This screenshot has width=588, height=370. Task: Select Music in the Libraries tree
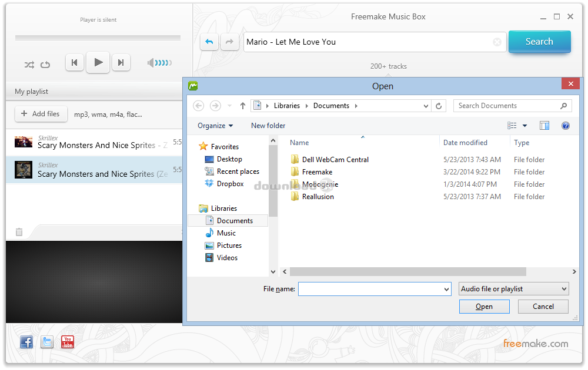(226, 233)
